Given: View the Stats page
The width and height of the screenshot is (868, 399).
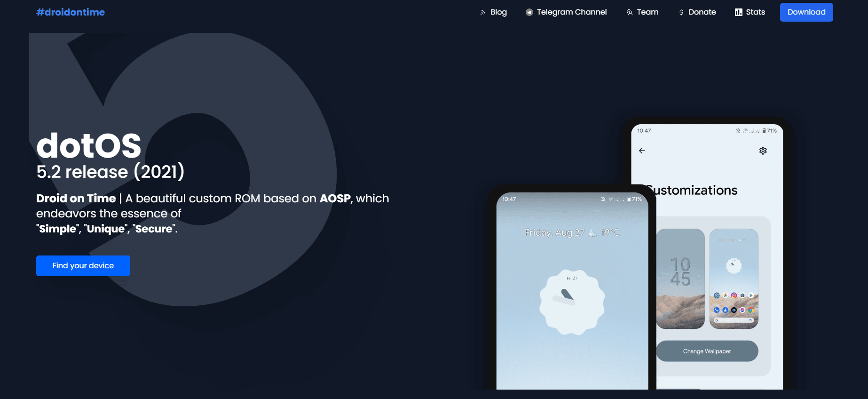Looking at the screenshot, I should [750, 12].
